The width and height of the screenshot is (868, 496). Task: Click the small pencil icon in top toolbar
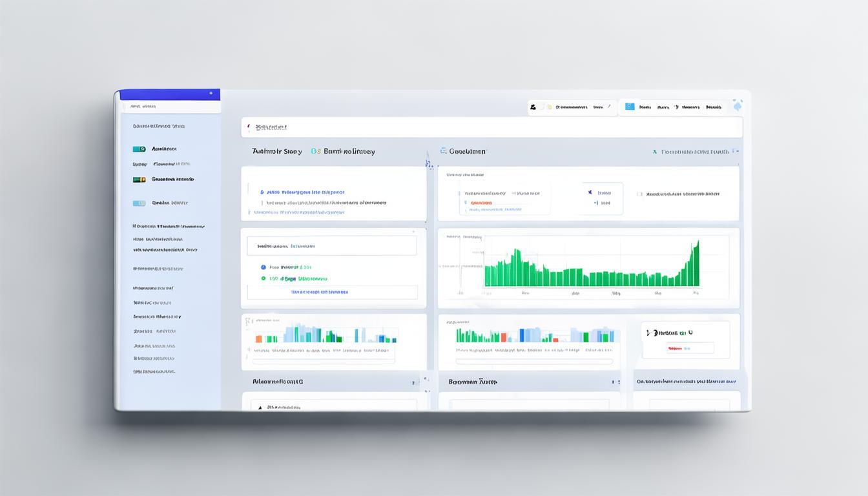[609, 107]
